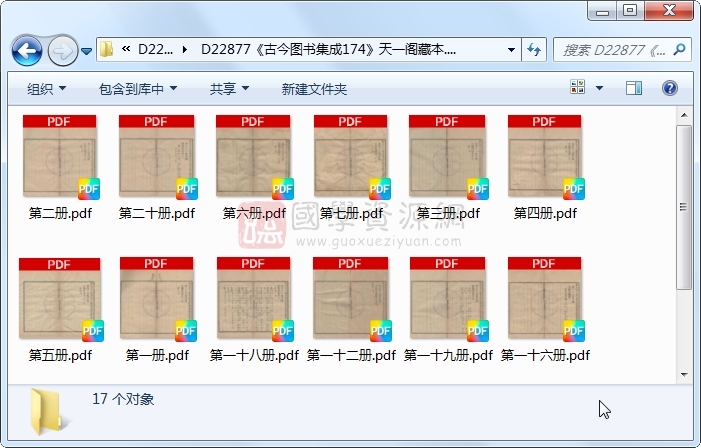The height and width of the screenshot is (448, 701).
Task: Open the address bar history dropdown
Action: pyautogui.click(x=511, y=49)
